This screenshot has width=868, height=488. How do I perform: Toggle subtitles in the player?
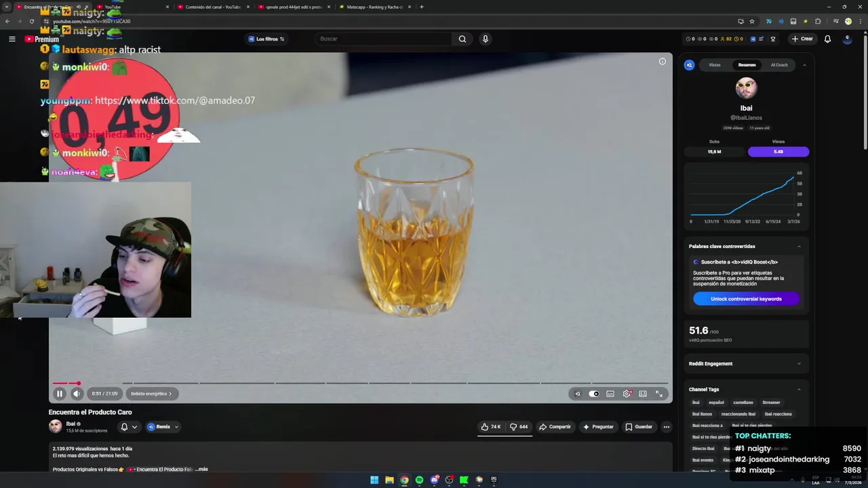click(x=610, y=394)
